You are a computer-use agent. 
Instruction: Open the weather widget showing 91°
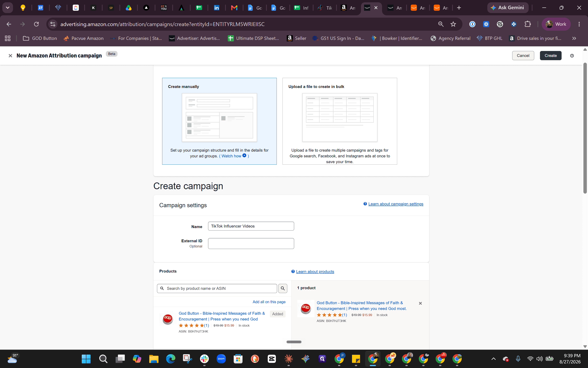click(x=13, y=358)
